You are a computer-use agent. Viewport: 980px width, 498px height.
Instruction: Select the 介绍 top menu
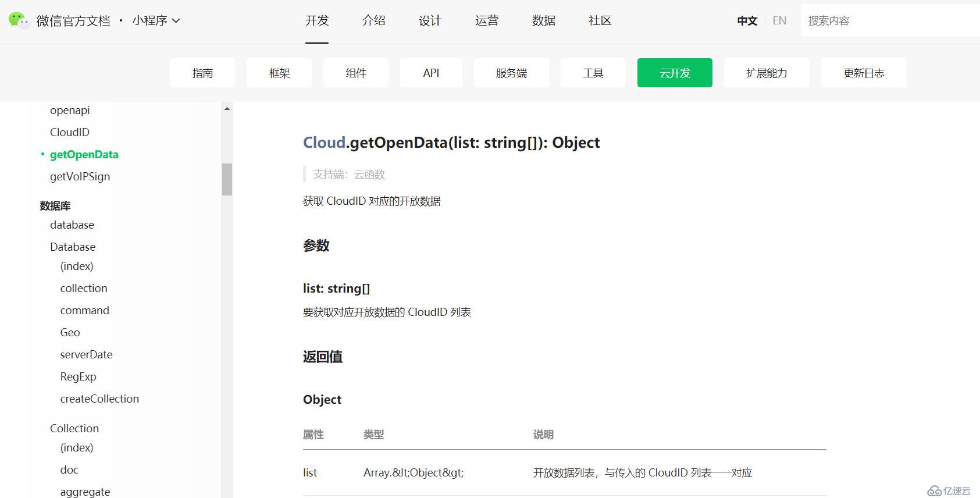point(373,20)
